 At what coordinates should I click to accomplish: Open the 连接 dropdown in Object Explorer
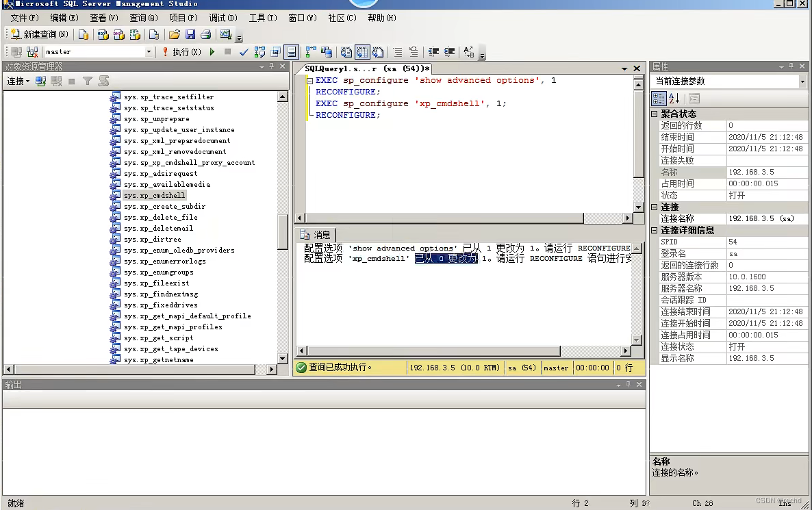click(18, 81)
